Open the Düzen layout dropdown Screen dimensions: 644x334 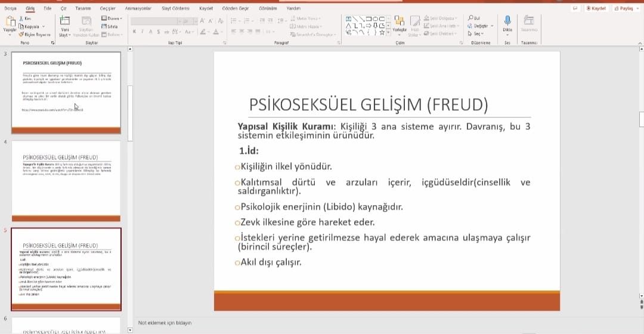click(112, 18)
